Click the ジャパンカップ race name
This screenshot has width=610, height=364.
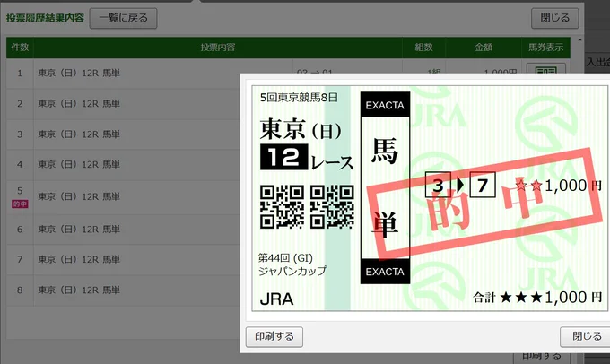pos(292,271)
